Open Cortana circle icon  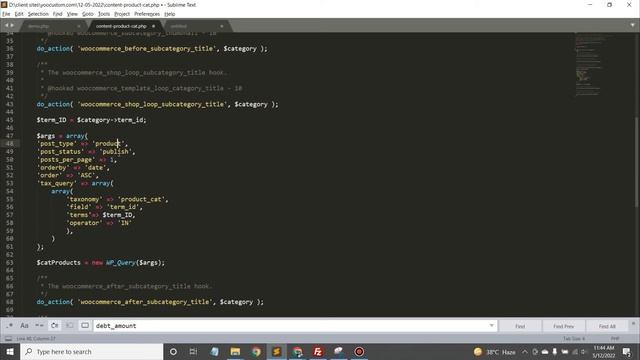(173, 351)
